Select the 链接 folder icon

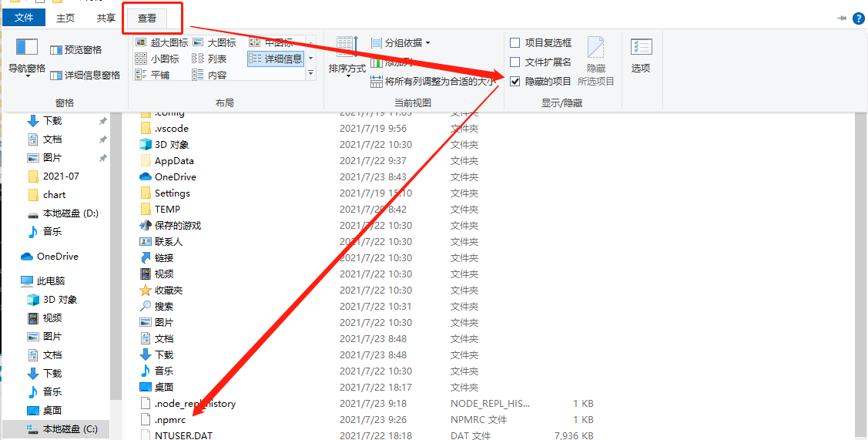pos(146,257)
